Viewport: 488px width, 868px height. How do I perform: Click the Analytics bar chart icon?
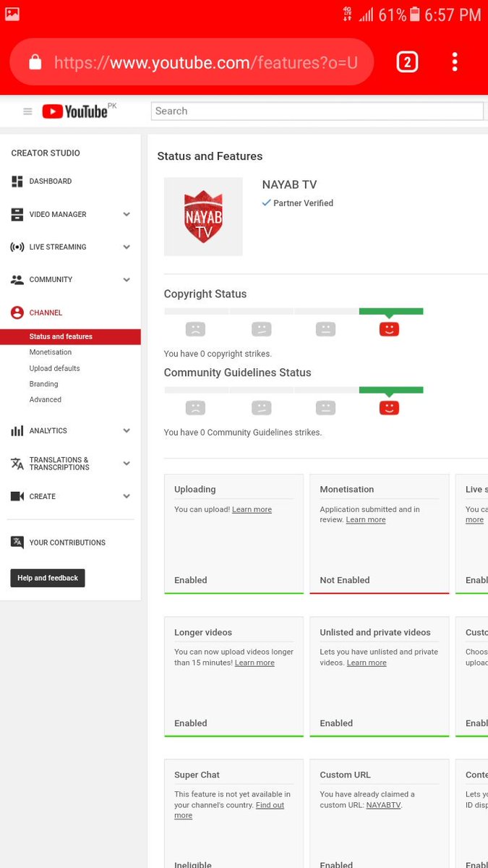[17, 431]
